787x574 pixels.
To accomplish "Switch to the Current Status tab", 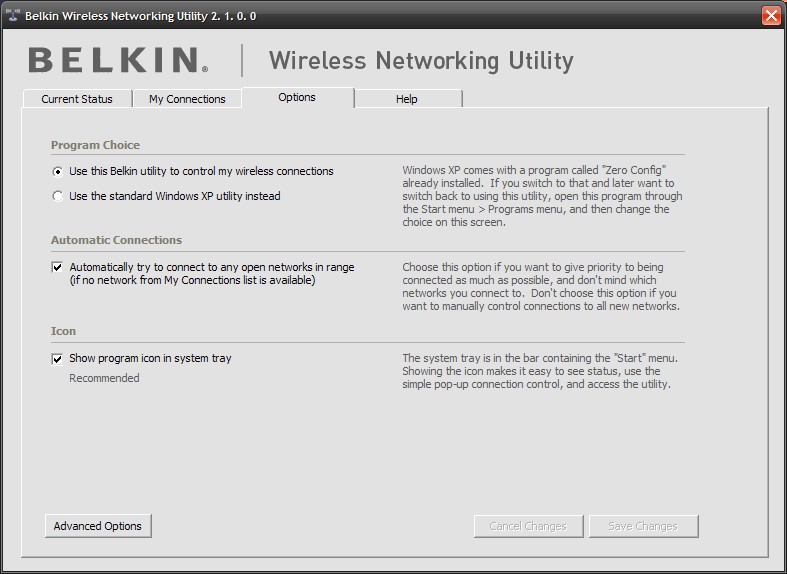I will (77, 99).
